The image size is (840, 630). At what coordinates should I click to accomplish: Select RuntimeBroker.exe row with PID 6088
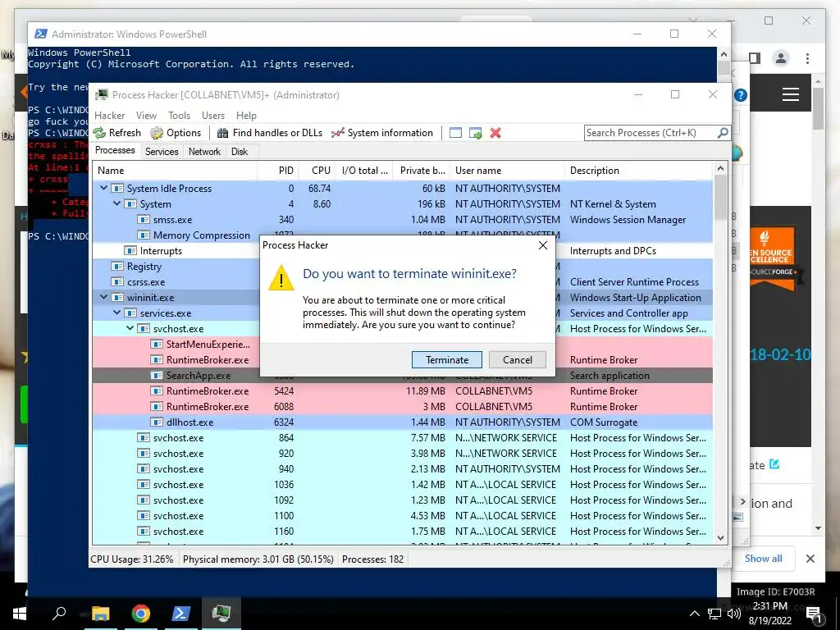click(x=402, y=407)
